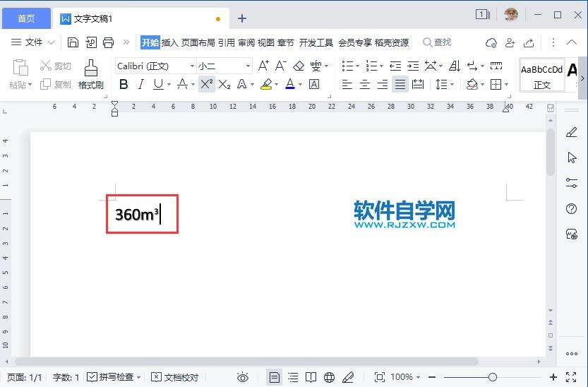
Task: Increase font size with A+ icon
Action: coord(263,66)
